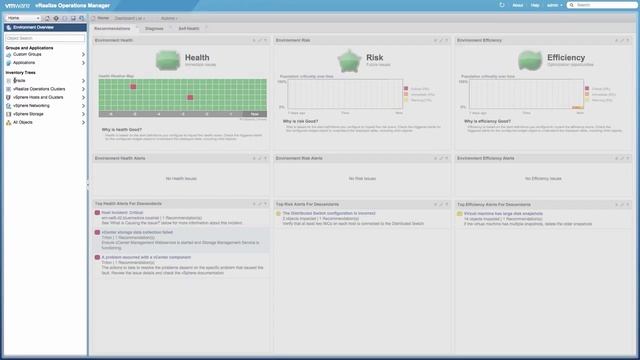The image size is (640, 360).
Task: Focus the top-right Search field
Action: [x=602, y=5]
